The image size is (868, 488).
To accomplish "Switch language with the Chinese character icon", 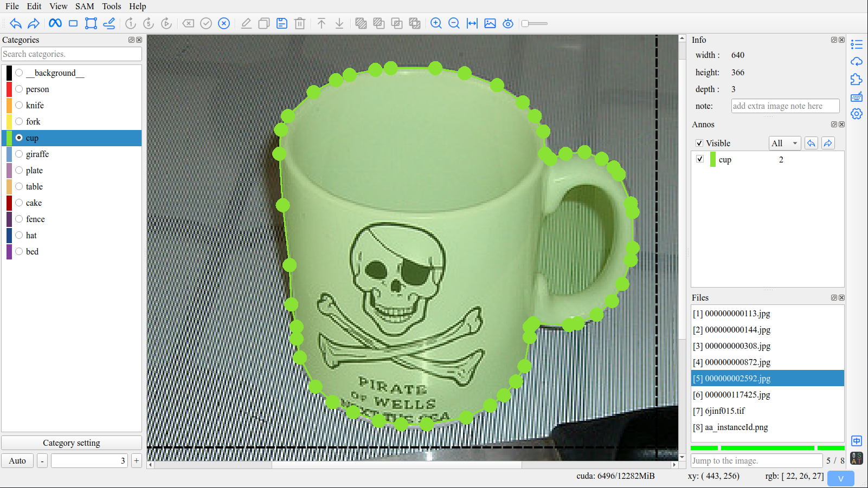I will pos(857,441).
